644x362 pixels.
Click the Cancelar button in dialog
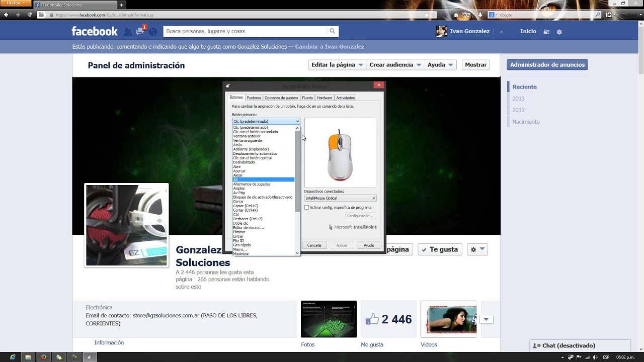click(314, 245)
